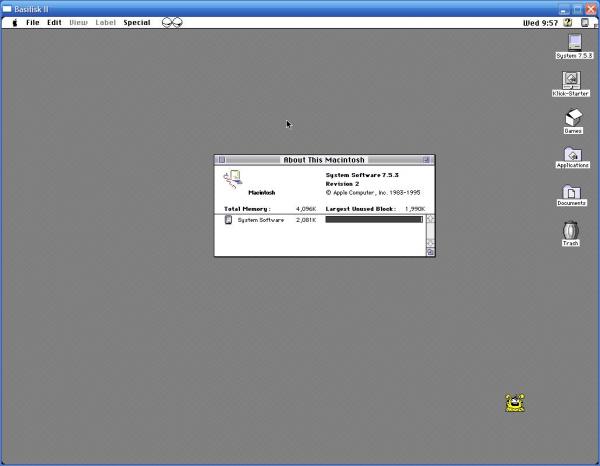Open the File menu

(33, 23)
